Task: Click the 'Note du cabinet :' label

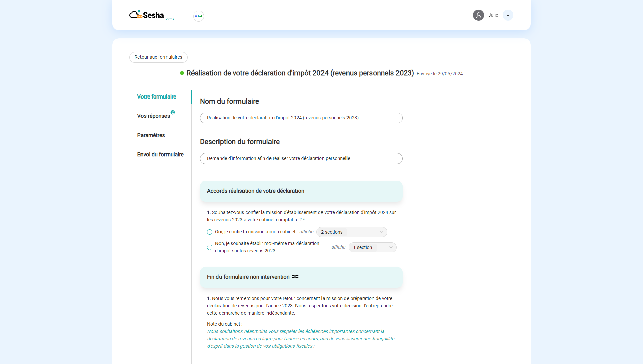Action: click(225, 324)
